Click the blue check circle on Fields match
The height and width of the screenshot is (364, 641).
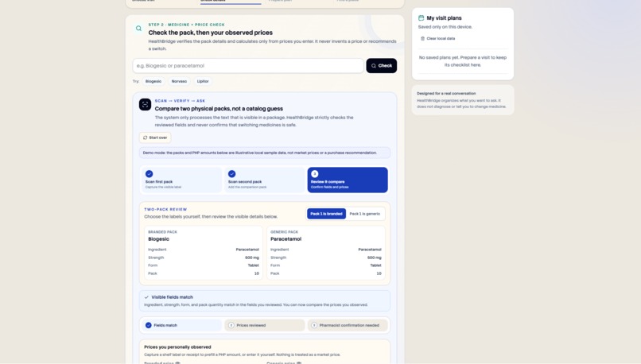click(x=149, y=325)
